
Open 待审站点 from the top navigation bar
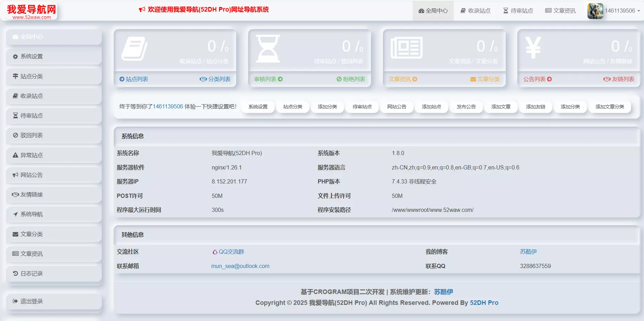[x=518, y=11]
